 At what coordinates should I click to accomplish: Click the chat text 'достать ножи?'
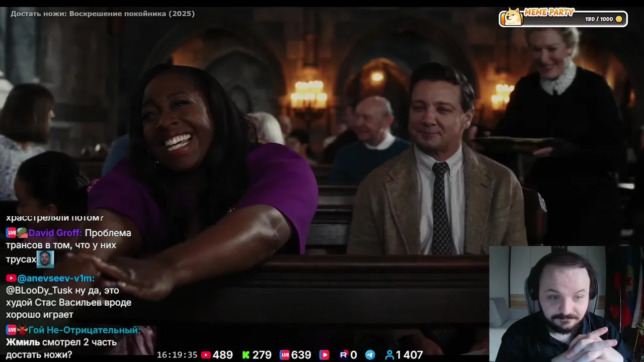click(x=39, y=355)
